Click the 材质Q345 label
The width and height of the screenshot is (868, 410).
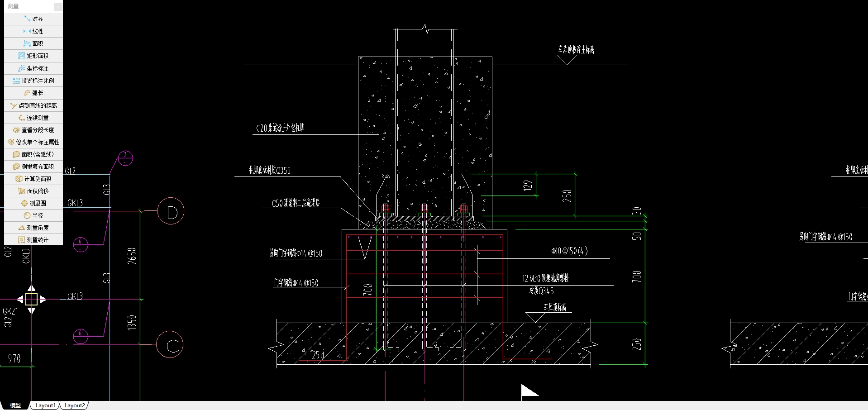(542, 291)
